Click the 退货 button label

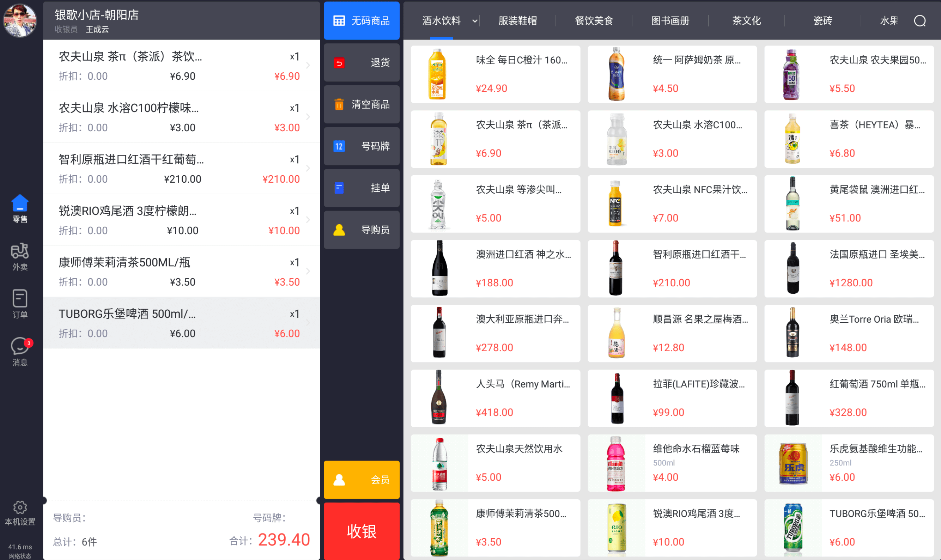click(x=380, y=63)
